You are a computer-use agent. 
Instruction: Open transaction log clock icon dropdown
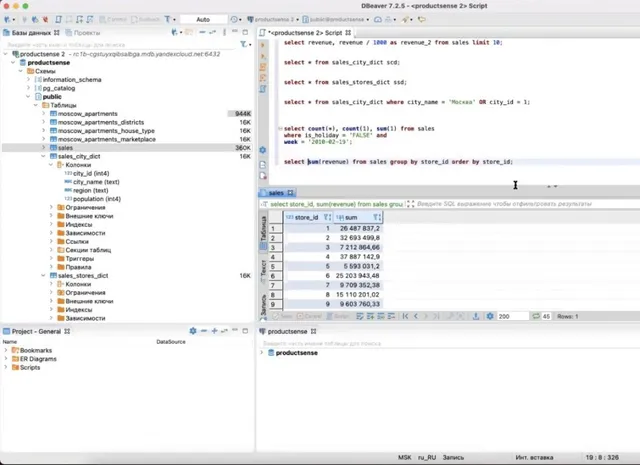236,19
